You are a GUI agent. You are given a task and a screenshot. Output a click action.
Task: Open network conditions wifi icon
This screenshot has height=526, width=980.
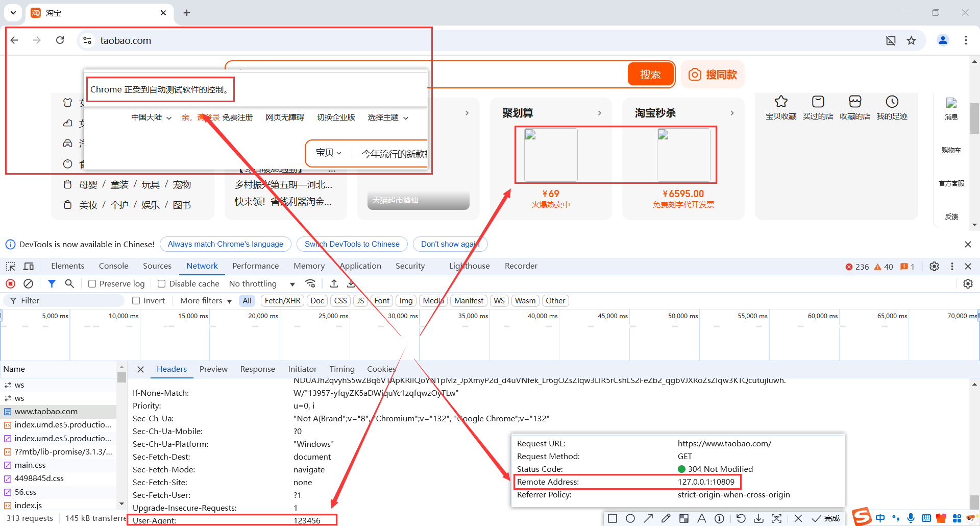pos(310,284)
